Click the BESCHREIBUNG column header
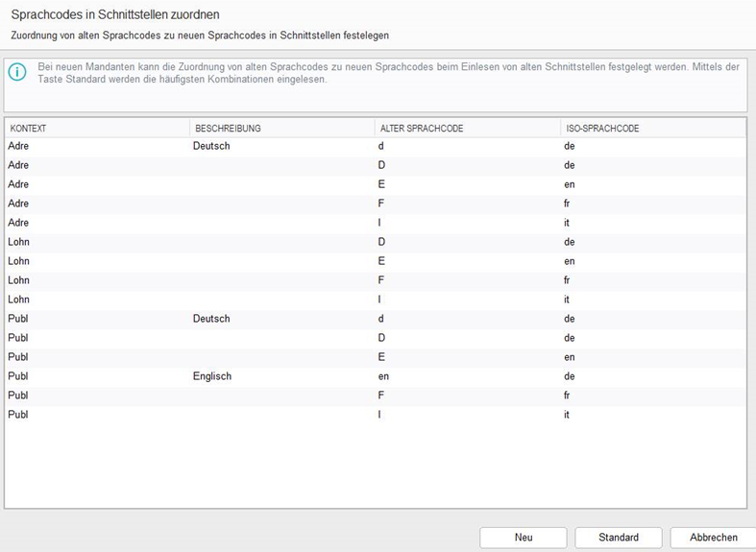Screen dimensions: 756x552 point(228,128)
